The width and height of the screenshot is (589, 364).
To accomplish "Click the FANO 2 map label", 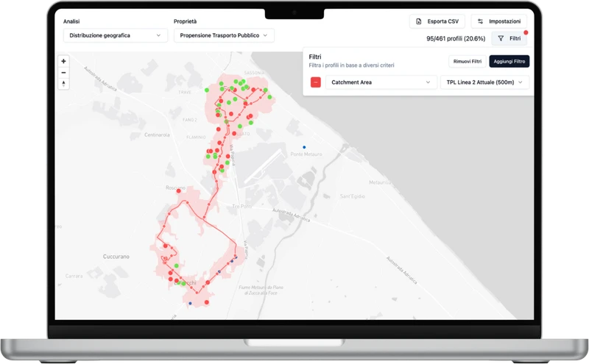I will tap(190, 120).
